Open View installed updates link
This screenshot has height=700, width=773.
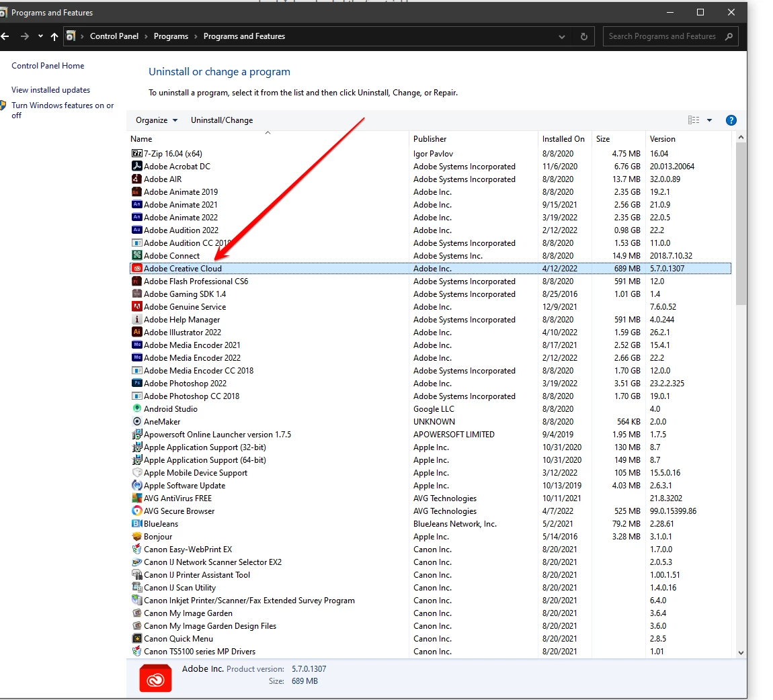click(x=51, y=90)
